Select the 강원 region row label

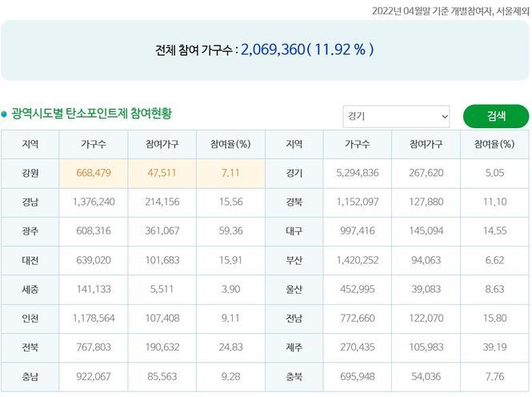click(x=30, y=173)
